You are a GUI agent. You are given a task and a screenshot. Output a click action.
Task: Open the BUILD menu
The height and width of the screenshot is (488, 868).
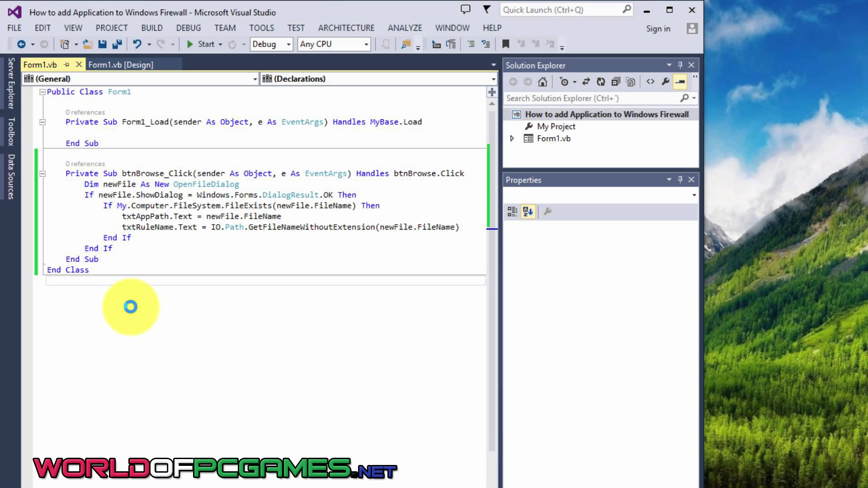pyautogui.click(x=151, y=28)
